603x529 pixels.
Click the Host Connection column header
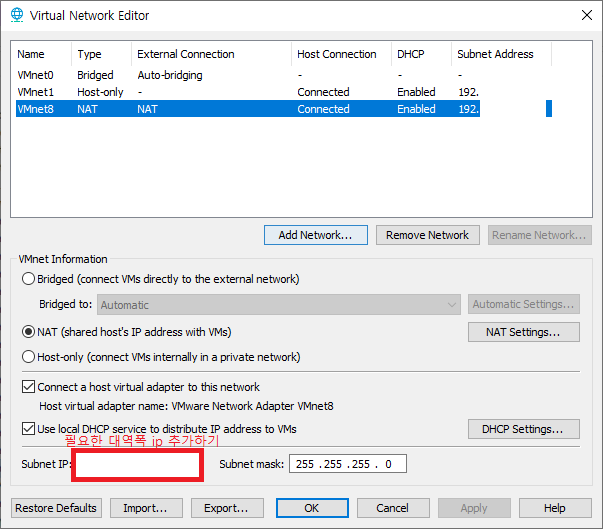click(341, 54)
